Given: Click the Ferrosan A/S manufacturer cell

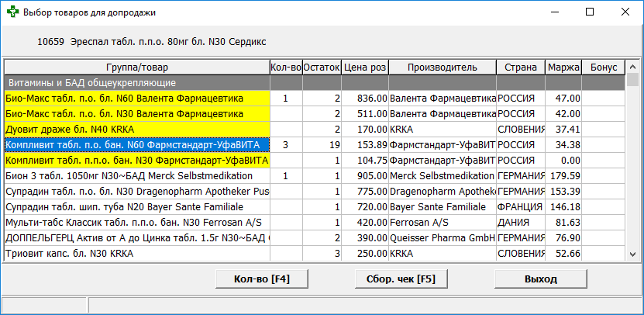Looking at the screenshot, I should pos(443,223).
